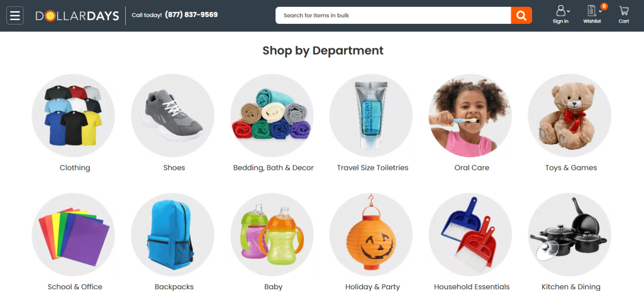Open the Clothing department link
Image resolution: width=644 pixels, height=291 pixels.
coord(75,167)
